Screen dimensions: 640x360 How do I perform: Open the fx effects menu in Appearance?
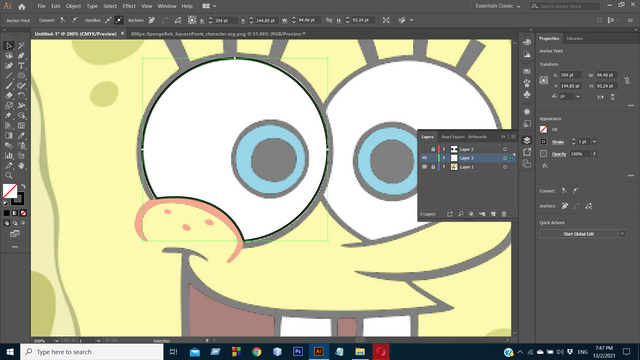pyautogui.click(x=545, y=166)
